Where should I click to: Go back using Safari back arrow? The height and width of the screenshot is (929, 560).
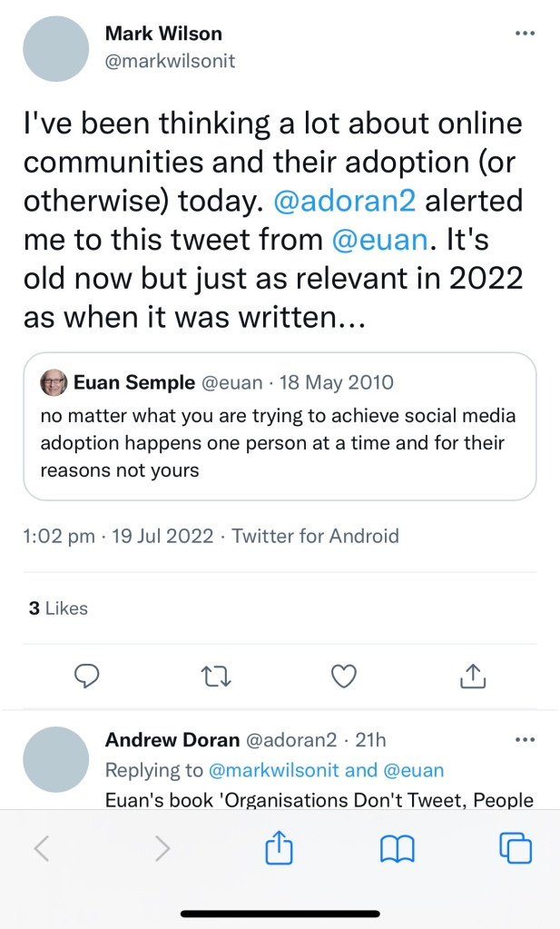tap(42, 849)
